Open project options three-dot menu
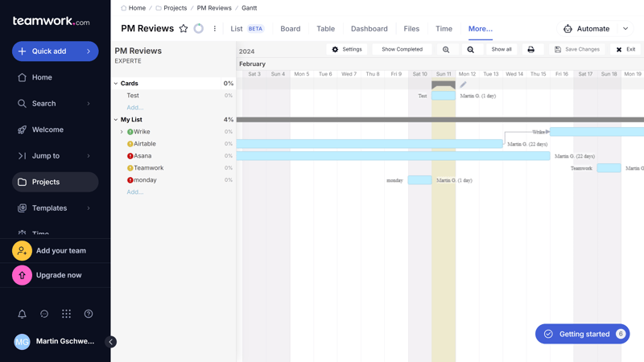This screenshot has width=644, height=362. (214, 29)
